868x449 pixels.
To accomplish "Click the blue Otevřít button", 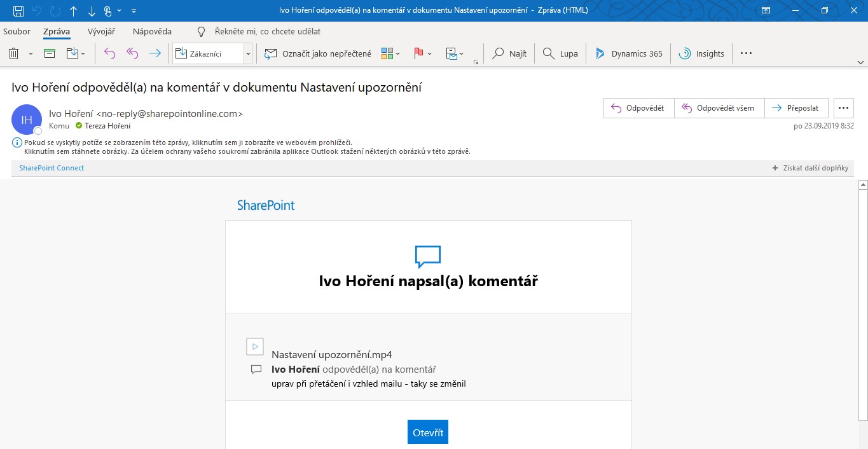I will click(428, 432).
